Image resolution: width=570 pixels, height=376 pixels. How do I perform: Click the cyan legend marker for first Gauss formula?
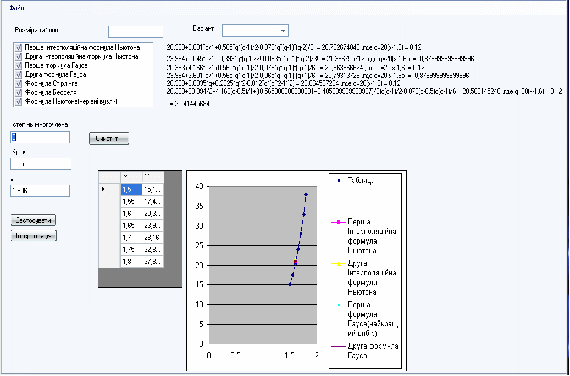pos(339,305)
